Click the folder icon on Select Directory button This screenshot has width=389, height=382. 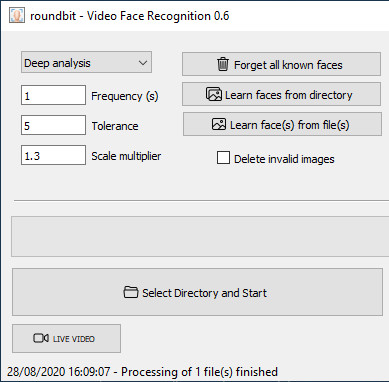coord(131,292)
